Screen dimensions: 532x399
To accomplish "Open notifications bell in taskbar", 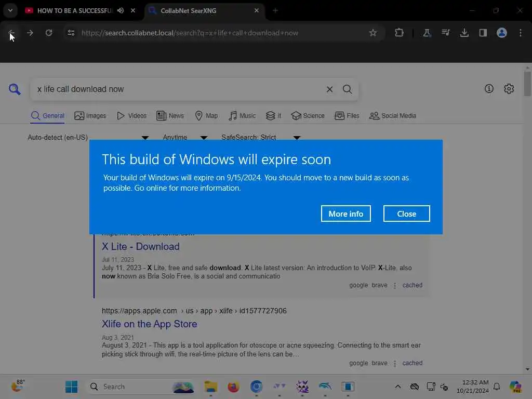I will (497, 387).
